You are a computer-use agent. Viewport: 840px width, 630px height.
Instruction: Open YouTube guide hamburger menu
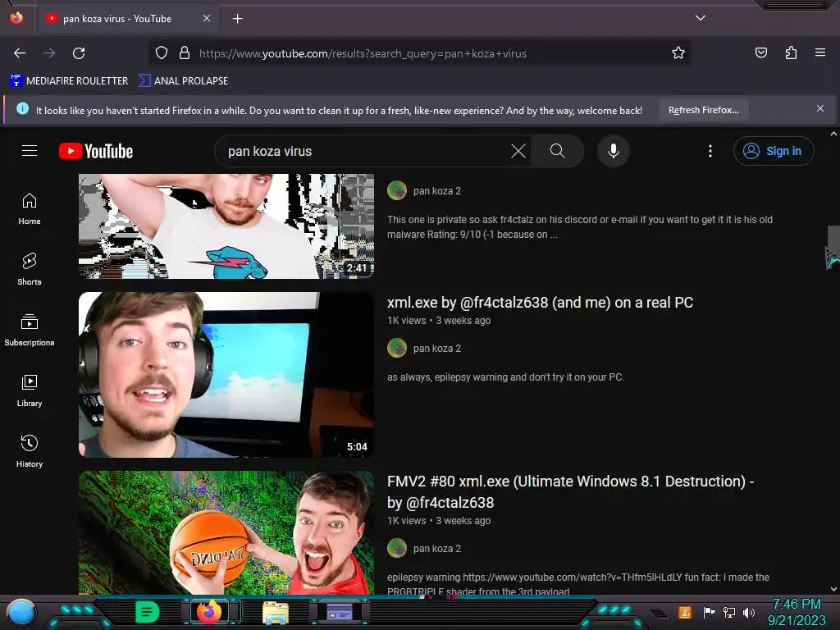pos(30,151)
